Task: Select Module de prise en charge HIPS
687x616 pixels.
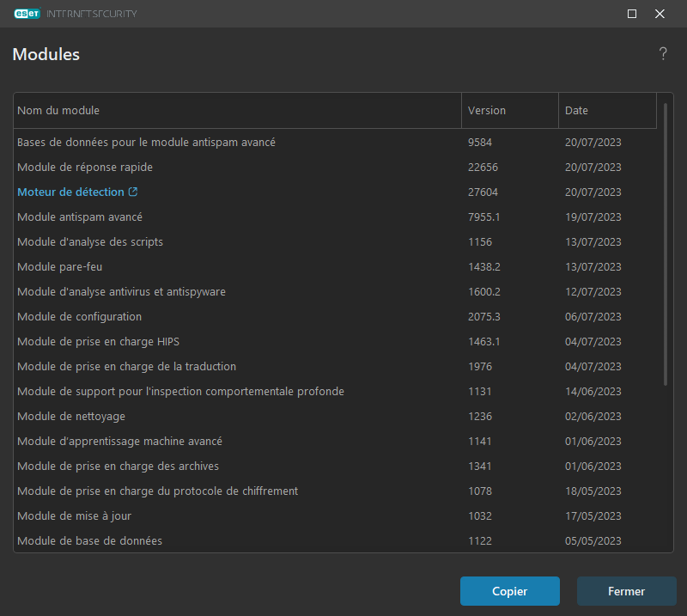Action: click(x=335, y=342)
